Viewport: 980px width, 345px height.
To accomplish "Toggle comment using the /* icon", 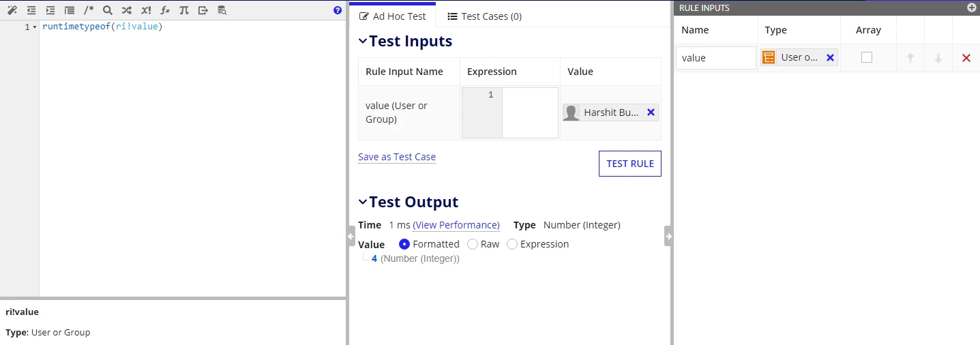I will tap(89, 10).
